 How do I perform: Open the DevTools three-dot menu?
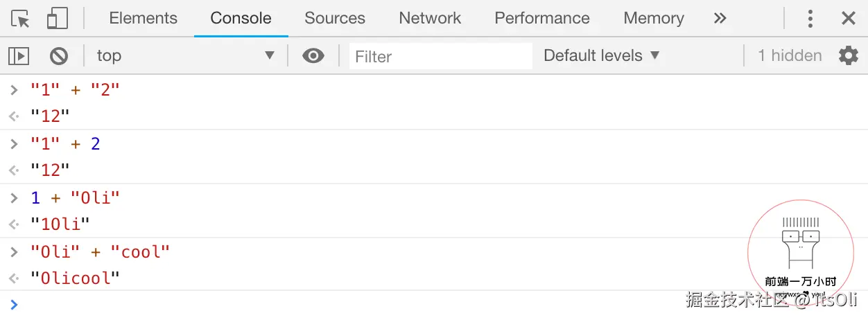pos(810,19)
